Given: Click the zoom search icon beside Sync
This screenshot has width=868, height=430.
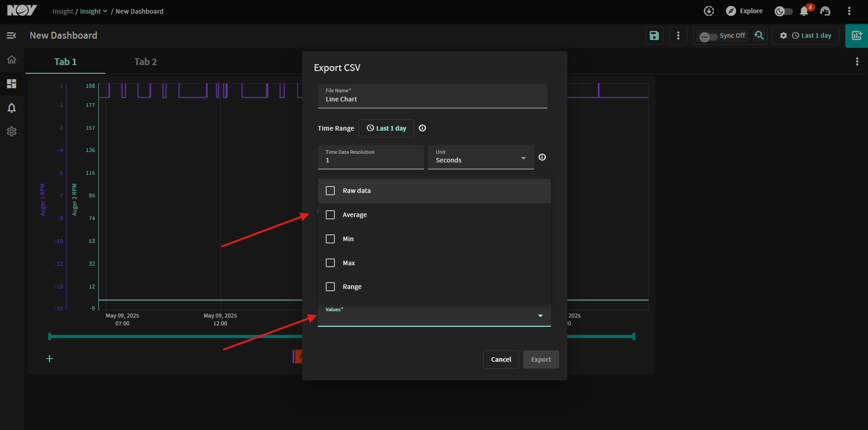Looking at the screenshot, I should [759, 35].
